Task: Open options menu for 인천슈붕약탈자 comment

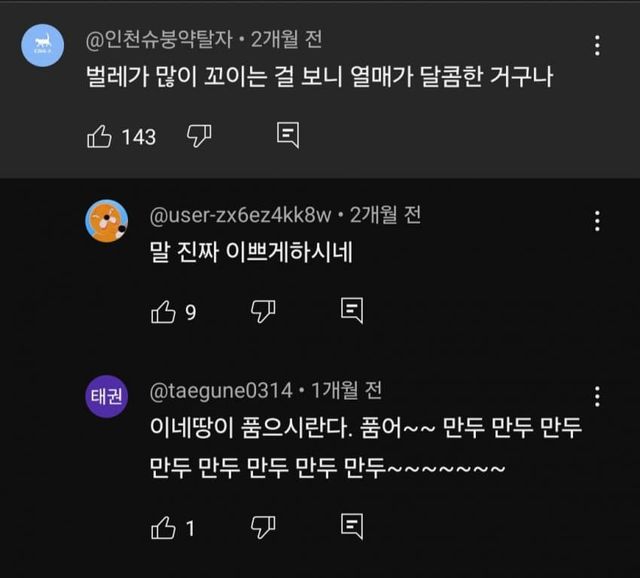Action: point(597,45)
